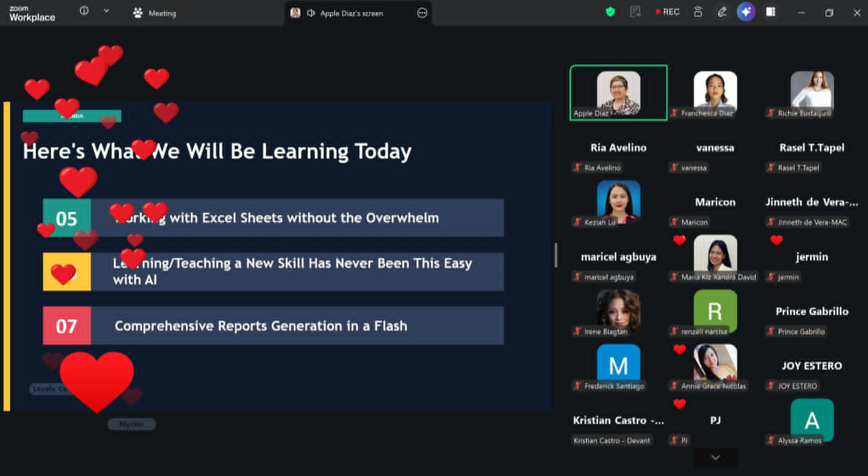Image resolution: width=868 pixels, height=476 pixels.
Task: Click the link-style icon beside AI Companion
Action: [722, 12]
